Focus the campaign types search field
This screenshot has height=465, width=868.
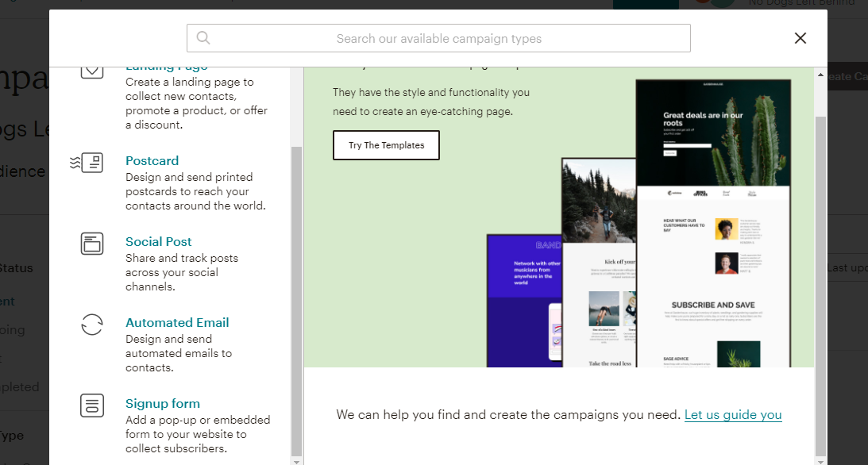click(438, 38)
